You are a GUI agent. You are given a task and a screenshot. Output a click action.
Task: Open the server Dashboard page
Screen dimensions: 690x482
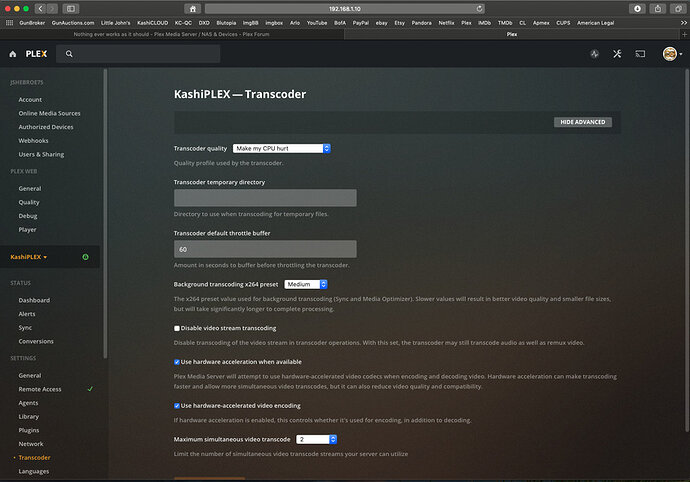point(34,300)
